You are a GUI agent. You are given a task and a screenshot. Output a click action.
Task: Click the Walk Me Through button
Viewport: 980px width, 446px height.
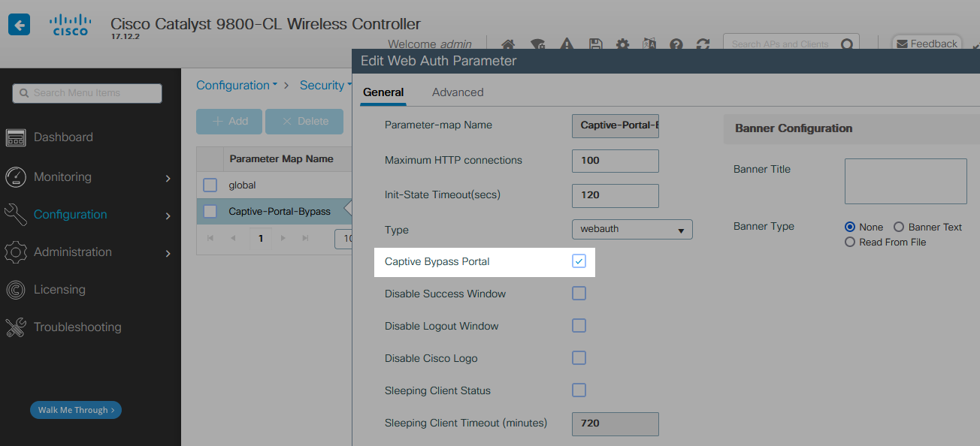tap(75, 410)
